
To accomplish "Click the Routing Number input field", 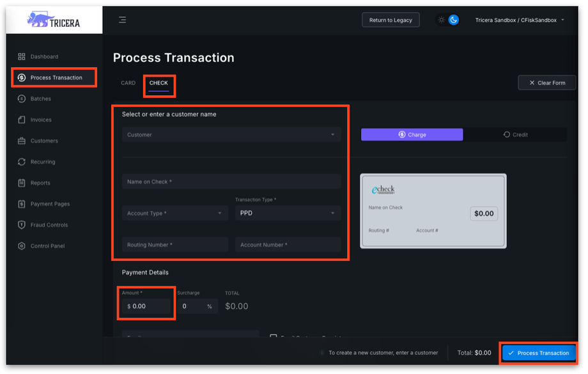I will pos(174,245).
